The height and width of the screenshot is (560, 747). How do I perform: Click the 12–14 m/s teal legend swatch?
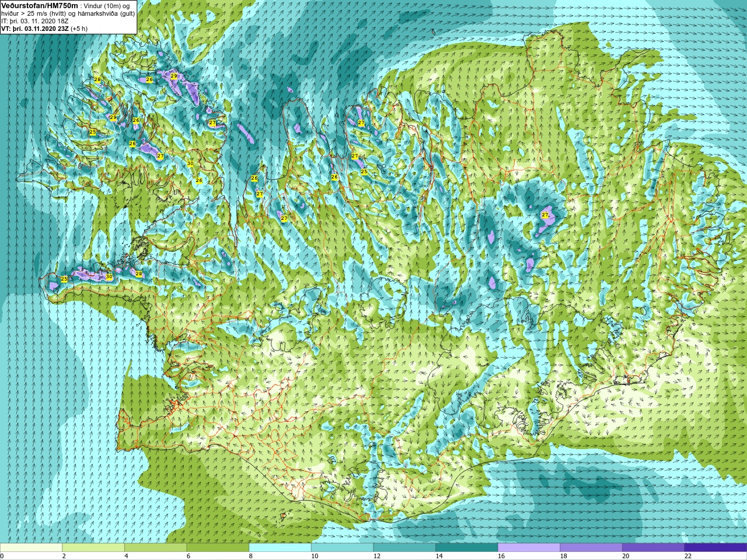click(404, 548)
